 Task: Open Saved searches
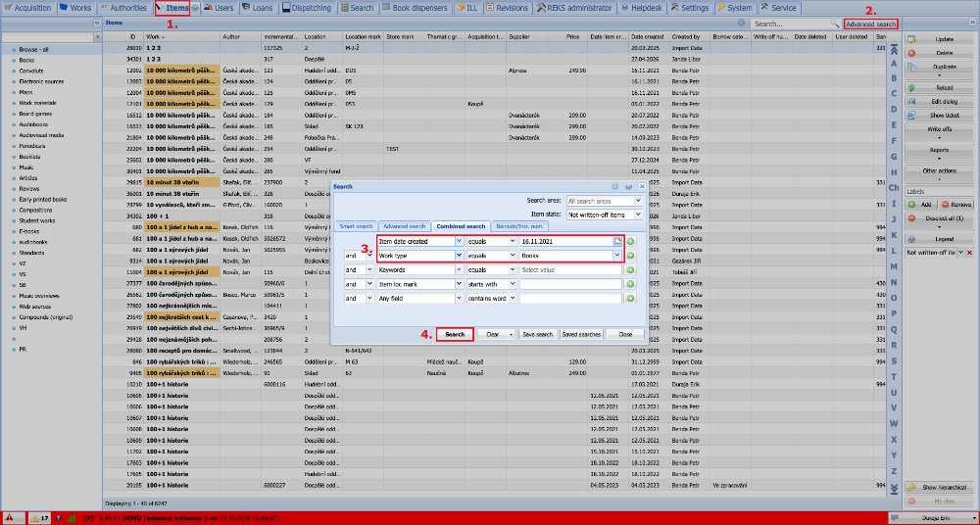click(581, 334)
